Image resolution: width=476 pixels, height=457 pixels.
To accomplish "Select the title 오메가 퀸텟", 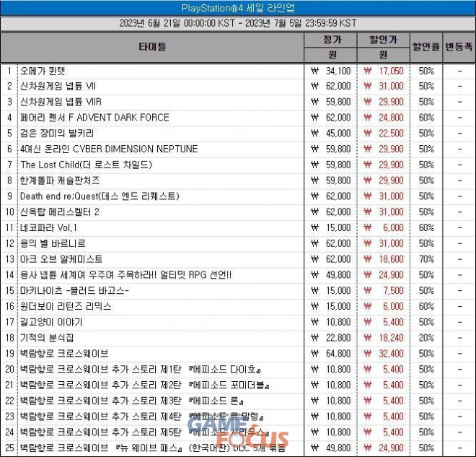I will (x=43, y=71).
